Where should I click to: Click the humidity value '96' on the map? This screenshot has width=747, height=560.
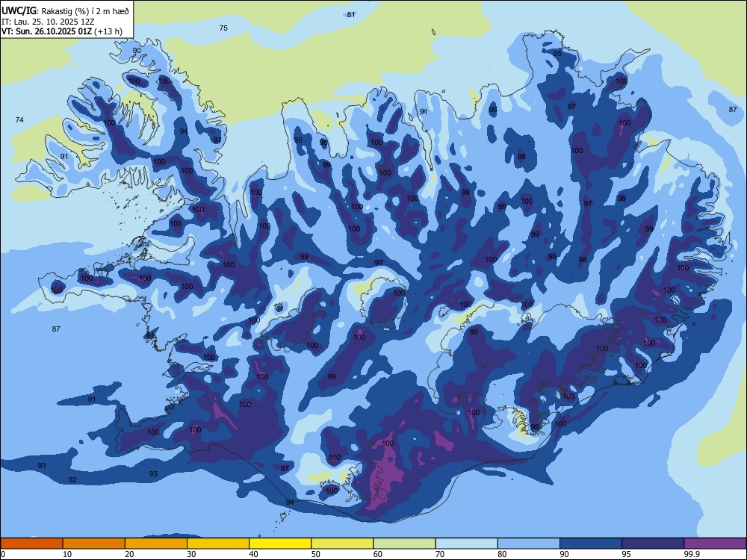493,110
